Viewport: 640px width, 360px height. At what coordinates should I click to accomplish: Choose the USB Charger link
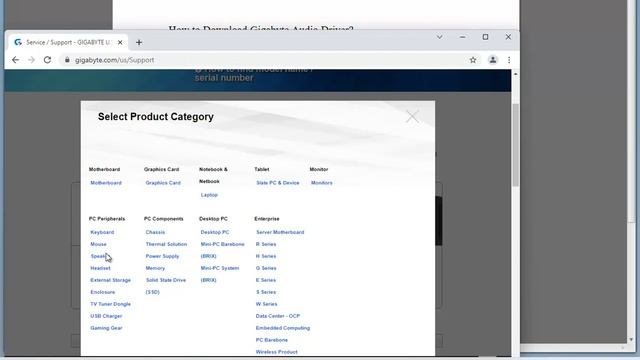click(106, 316)
